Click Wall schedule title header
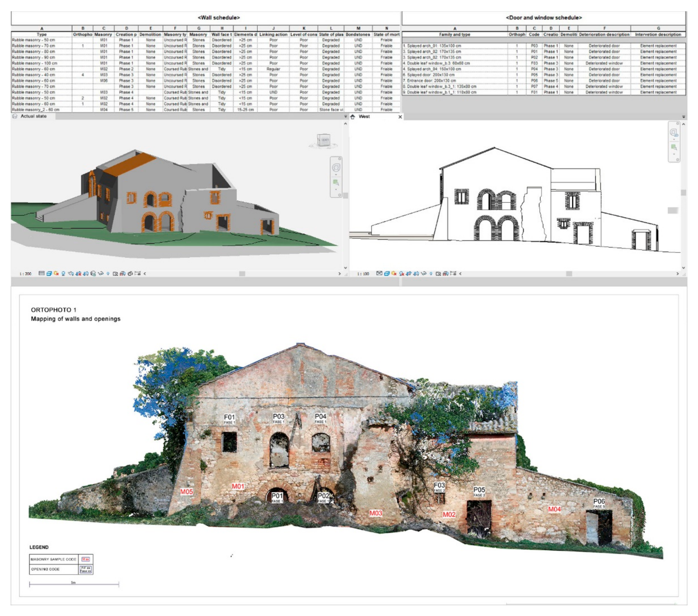The image size is (698, 616). point(218,17)
